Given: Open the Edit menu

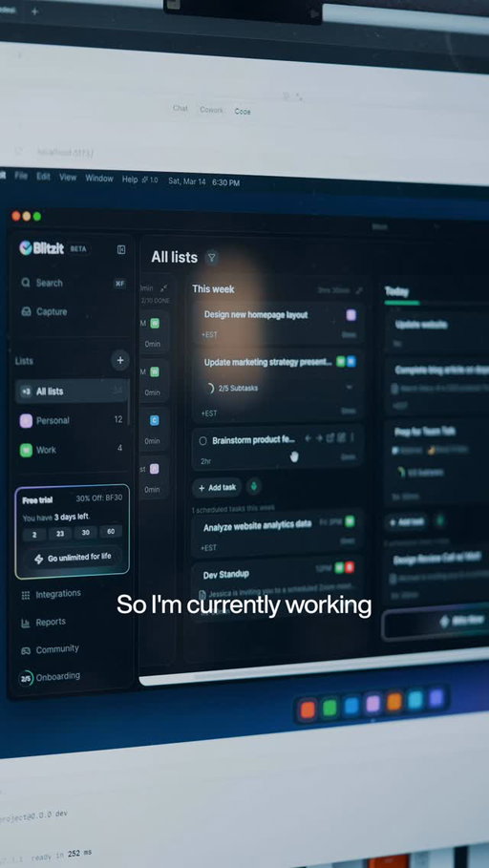Looking at the screenshot, I should pos(43,177).
